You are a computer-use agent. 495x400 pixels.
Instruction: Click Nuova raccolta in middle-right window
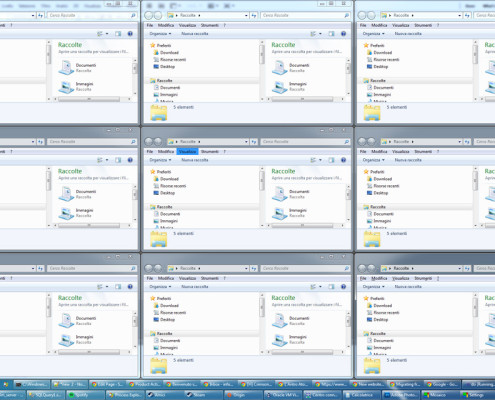point(408,160)
